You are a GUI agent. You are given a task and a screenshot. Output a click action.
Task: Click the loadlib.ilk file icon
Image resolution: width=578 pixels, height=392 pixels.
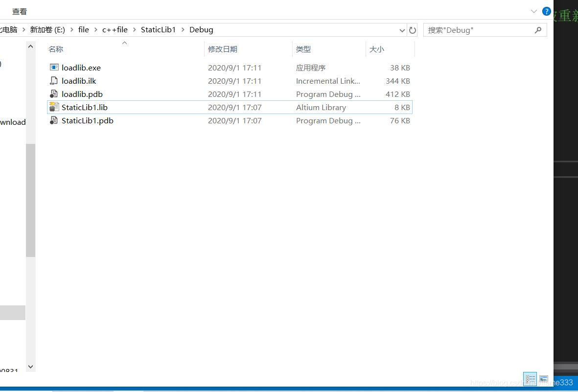(54, 81)
